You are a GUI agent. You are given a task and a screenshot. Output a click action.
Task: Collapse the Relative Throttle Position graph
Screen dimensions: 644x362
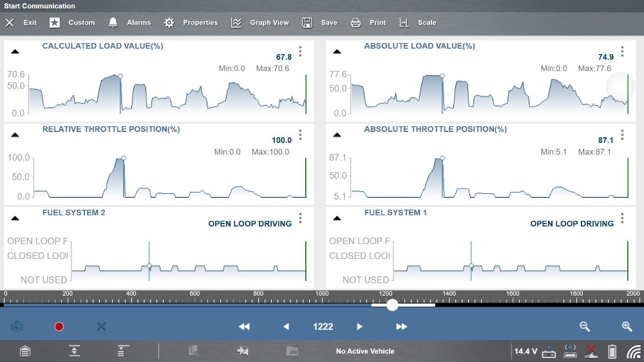[15, 135]
